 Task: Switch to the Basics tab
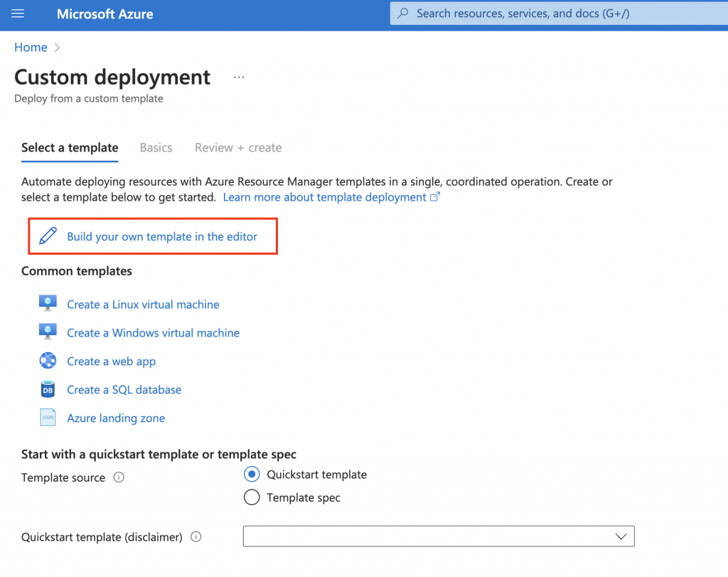tap(156, 148)
